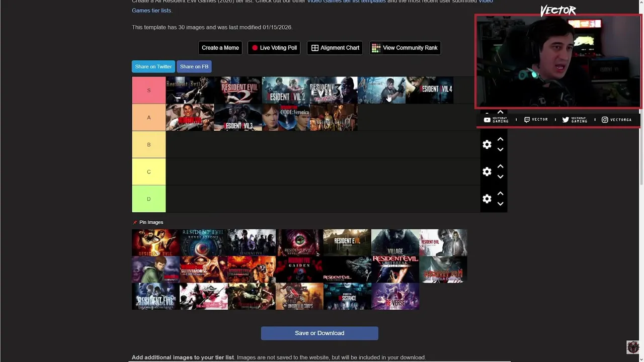This screenshot has width=644, height=362.
Task: Pick the Resident Evil Survivor thumbnail with green-jacket man
Action: pyautogui.click(x=155, y=269)
